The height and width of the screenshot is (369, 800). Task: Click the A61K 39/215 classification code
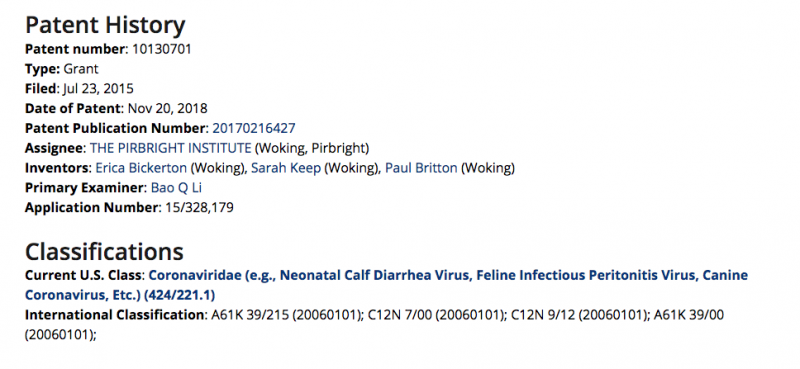tap(249, 315)
